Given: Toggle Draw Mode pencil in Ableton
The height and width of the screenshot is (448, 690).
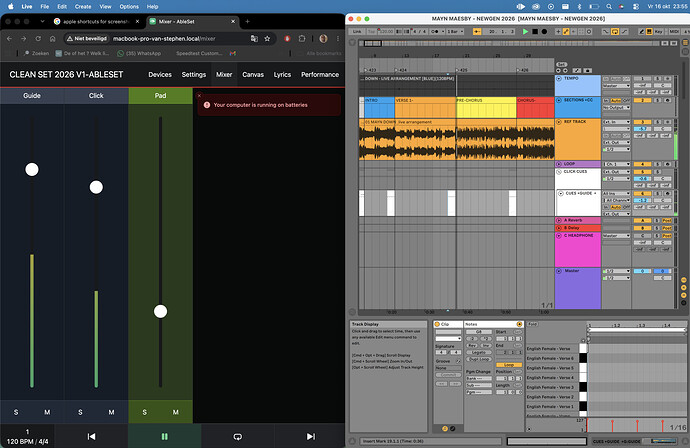Looking at the screenshot, I should pos(642,32).
